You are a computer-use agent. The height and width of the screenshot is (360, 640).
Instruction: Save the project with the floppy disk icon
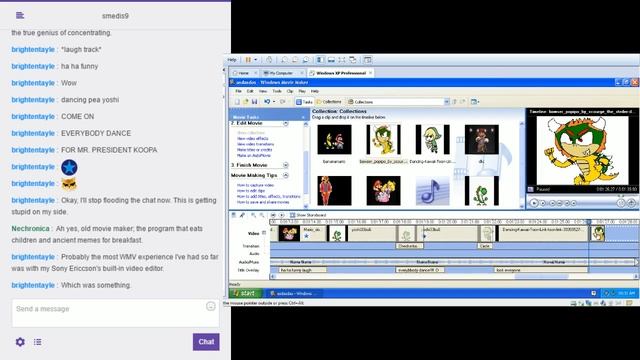click(254, 102)
